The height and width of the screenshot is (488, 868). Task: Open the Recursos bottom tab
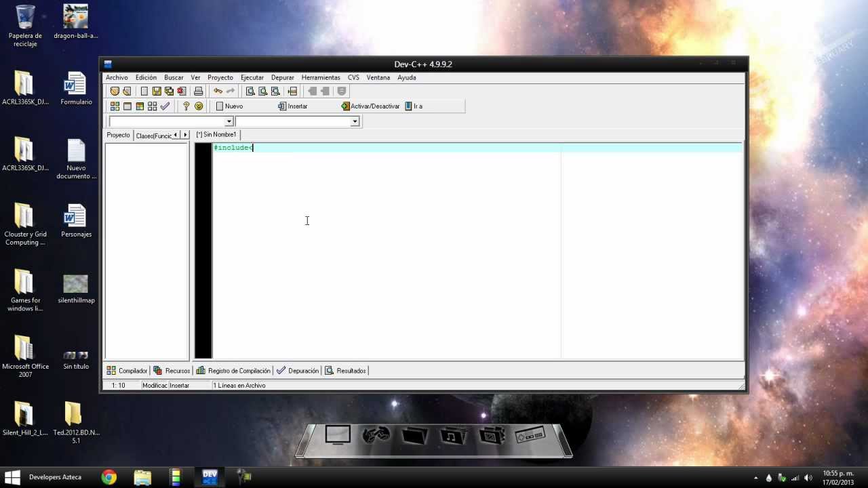[x=172, y=371]
